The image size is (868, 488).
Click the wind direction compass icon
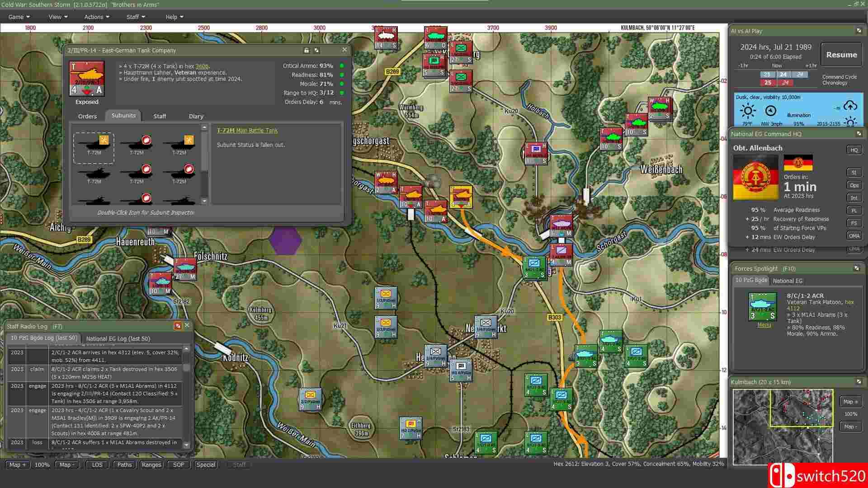tap(770, 111)
